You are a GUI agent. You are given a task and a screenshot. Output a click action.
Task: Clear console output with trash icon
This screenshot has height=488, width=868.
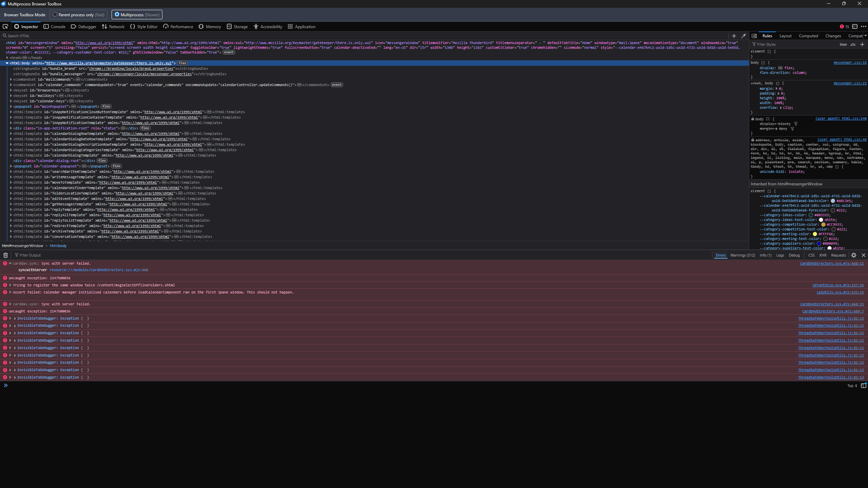tap(5, 255)
